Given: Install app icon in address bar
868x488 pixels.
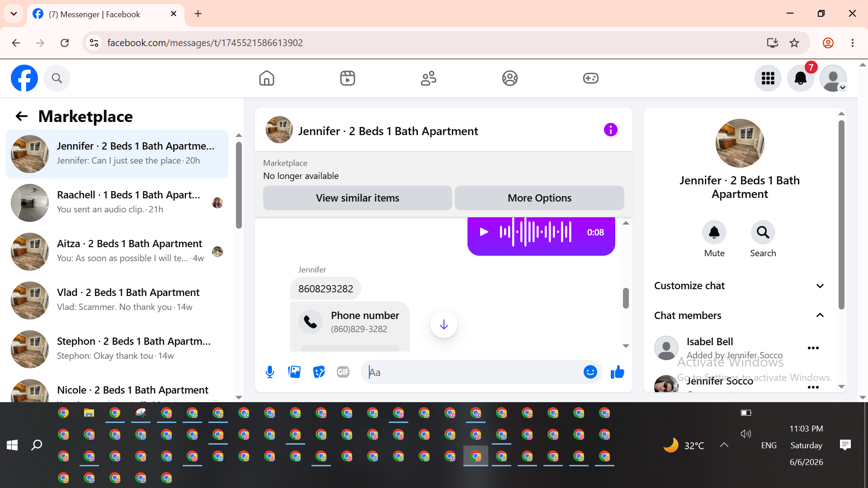Looking at the screenshot, I should (773, 43).
